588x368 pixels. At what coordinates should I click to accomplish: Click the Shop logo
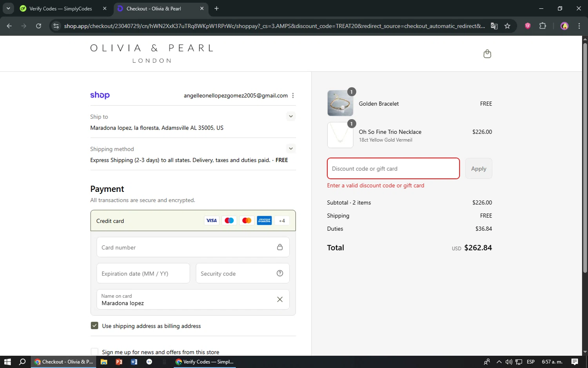coord(100,95)
